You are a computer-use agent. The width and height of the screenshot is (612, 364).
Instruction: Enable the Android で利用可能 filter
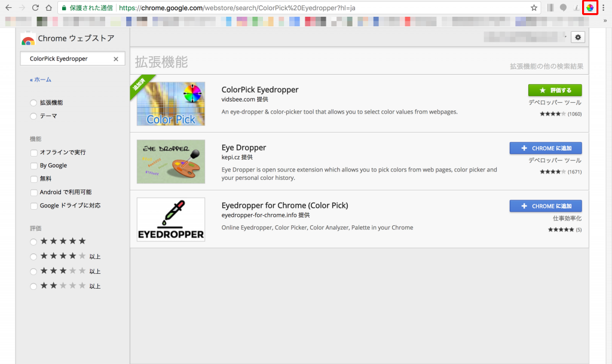pos(34,192)
